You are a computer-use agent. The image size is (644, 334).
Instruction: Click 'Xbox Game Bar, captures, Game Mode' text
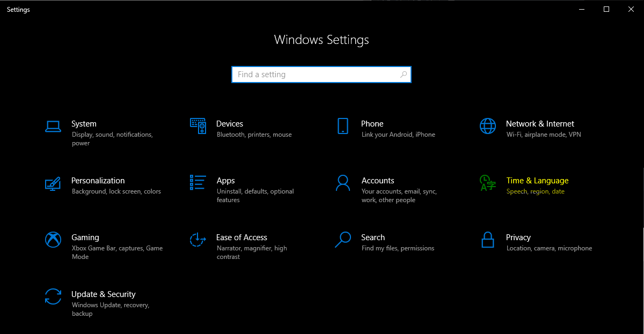117,253
